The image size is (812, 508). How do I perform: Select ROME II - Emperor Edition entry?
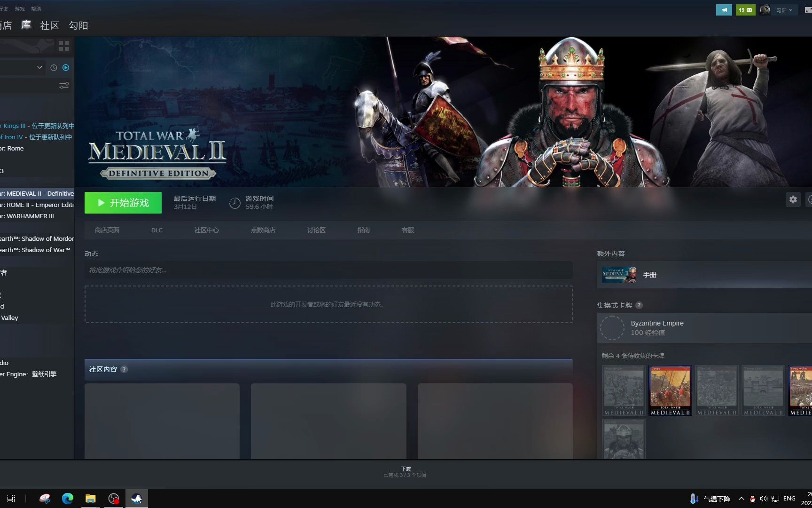[x=37, y=205]
